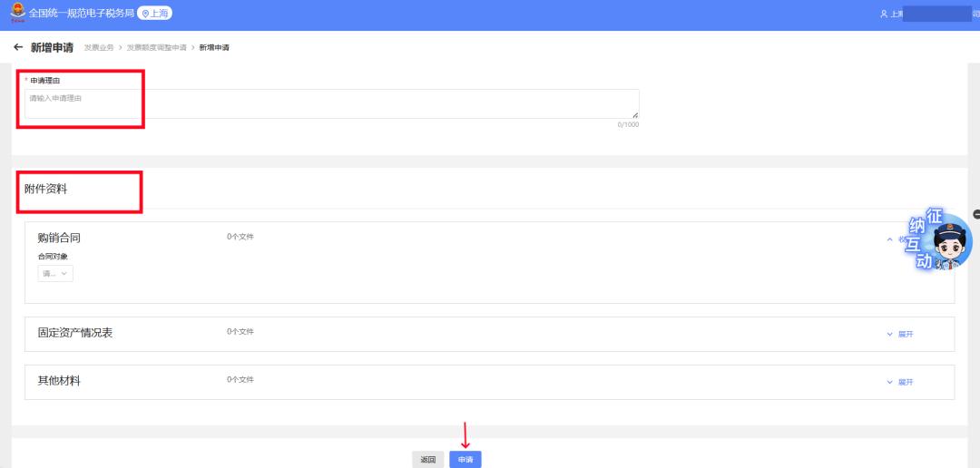The height and width of the screenshot is (468, 980).
Task: Expand the 固定资产情况表 section
Action: pyautogui.click(x=899, y=334)
